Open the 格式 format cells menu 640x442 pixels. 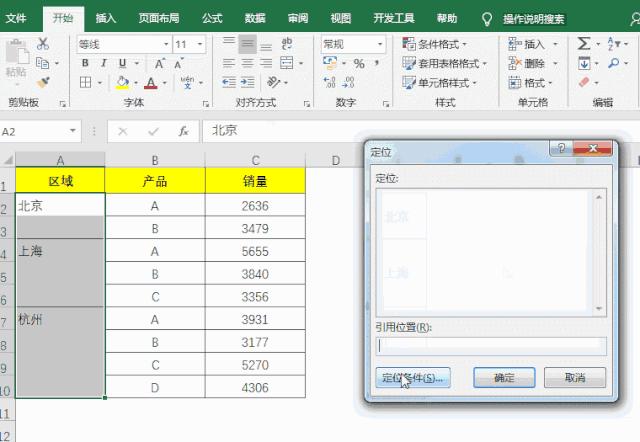tap(531, 83)
